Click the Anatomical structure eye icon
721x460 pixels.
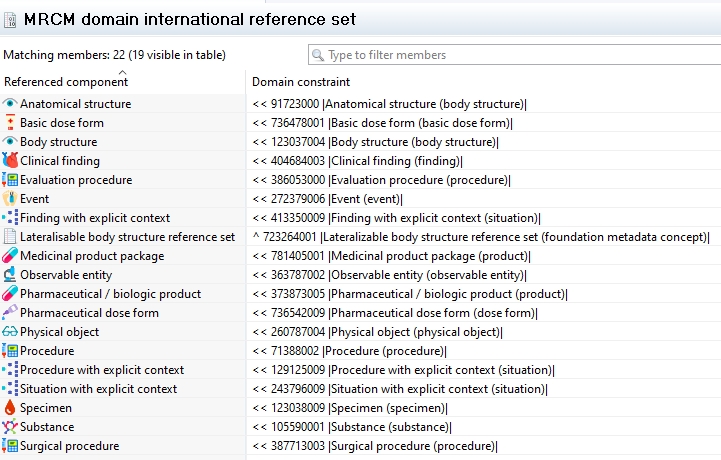pyautogui.click(x=10, y=104)
